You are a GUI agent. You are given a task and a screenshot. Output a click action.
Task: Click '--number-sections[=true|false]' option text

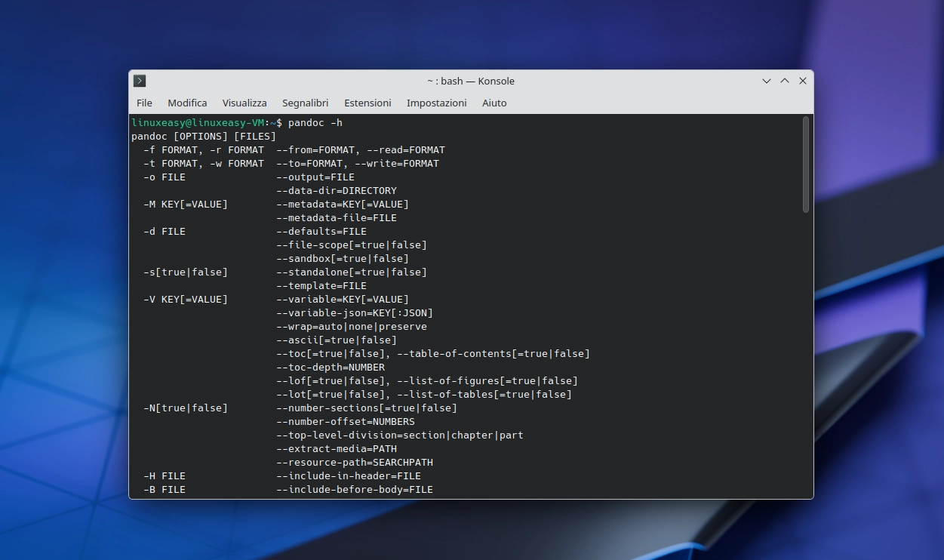367,408
